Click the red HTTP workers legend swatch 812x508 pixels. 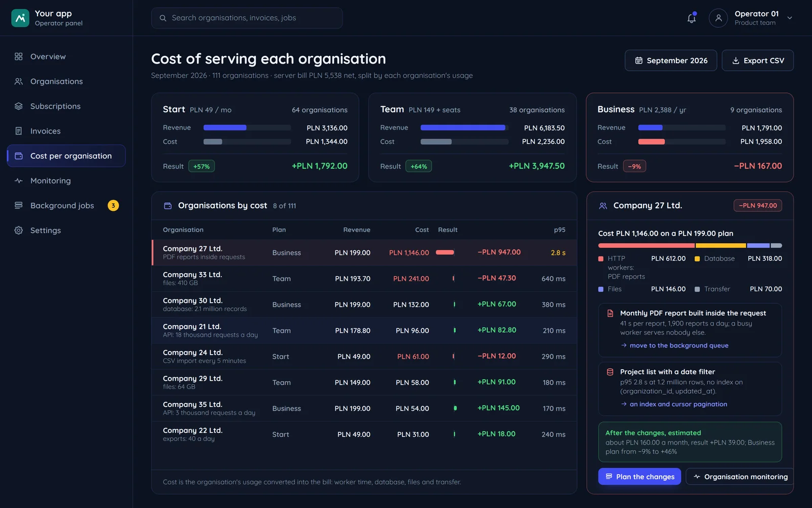[x=601, y=259]
